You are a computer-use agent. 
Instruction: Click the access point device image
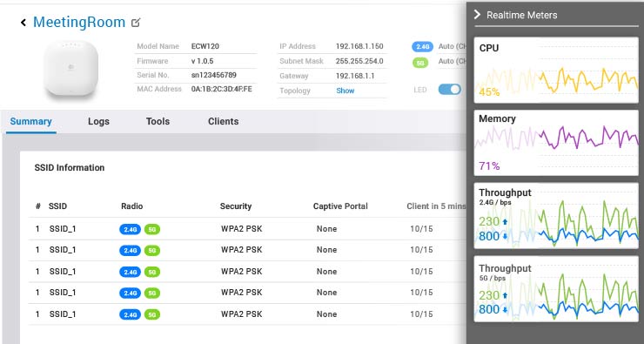pos(70,69)
